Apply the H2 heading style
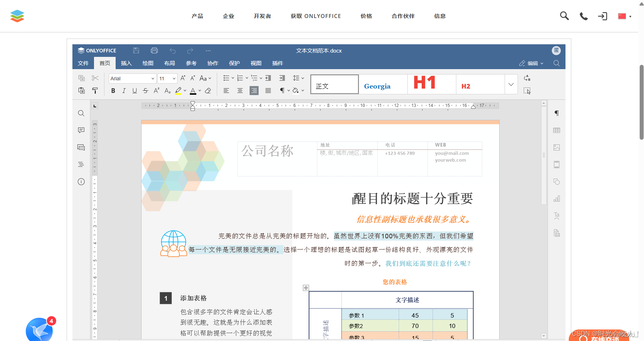Image resolution: width=644 pixels, height=341 pixels. (x=480, y=84)
